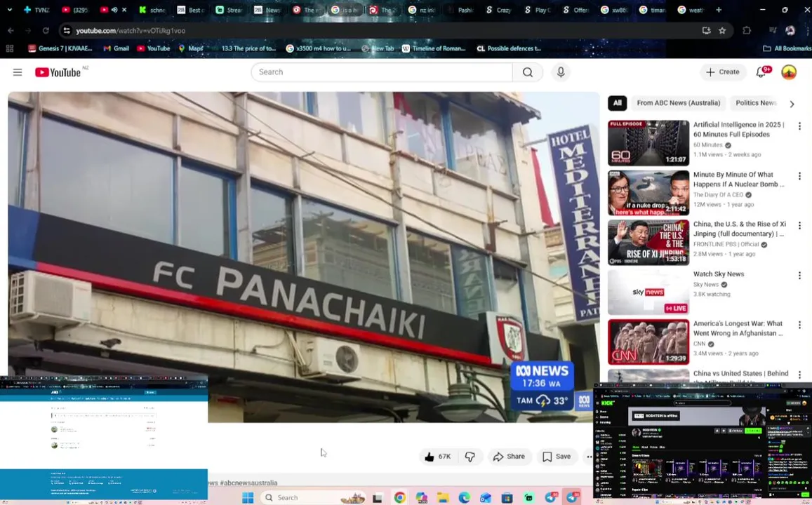Screen dimensions: 812x505
Task: Switch to the Crazy browser tab
Action: (x=499, y=10)
